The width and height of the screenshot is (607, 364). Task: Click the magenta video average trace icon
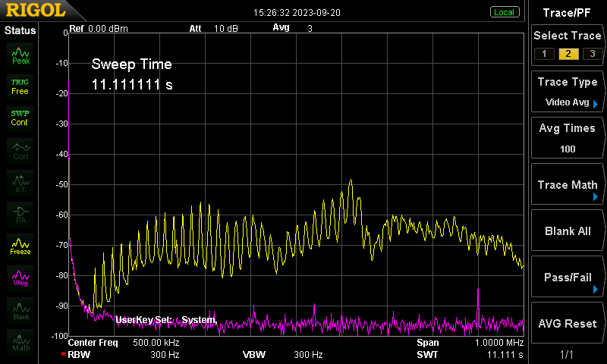[20, 278]
